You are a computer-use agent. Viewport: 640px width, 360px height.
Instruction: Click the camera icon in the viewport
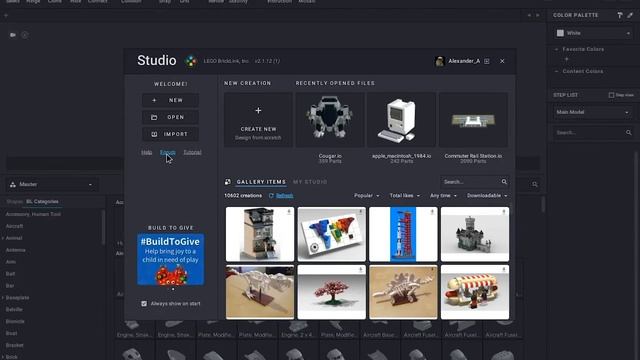click(13, 35)
